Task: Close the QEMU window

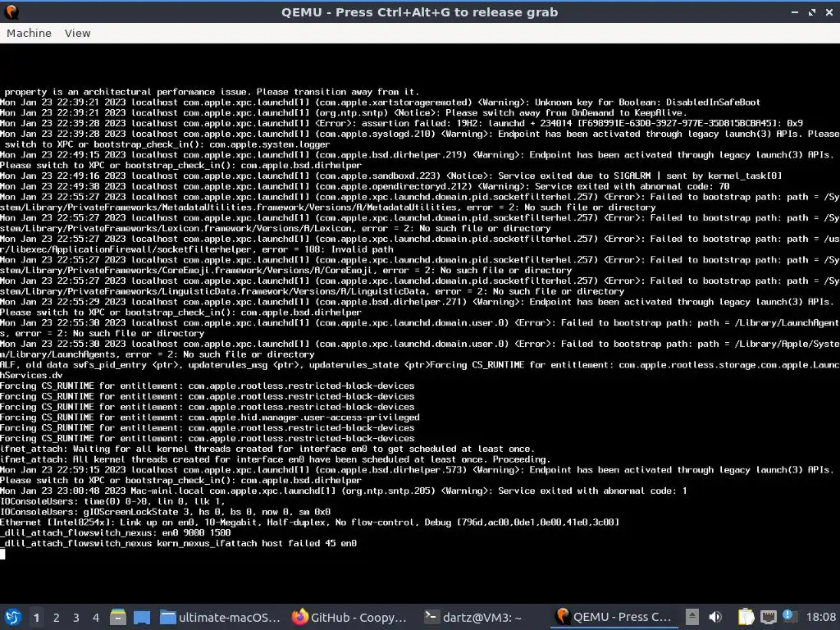Action: (829, 11)
